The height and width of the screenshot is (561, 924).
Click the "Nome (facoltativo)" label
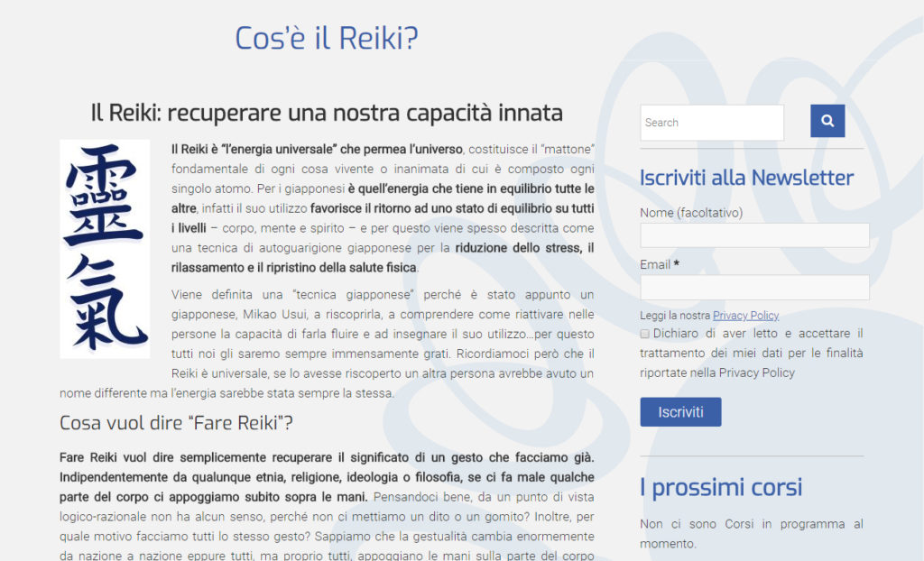click(x=691, y=213)
